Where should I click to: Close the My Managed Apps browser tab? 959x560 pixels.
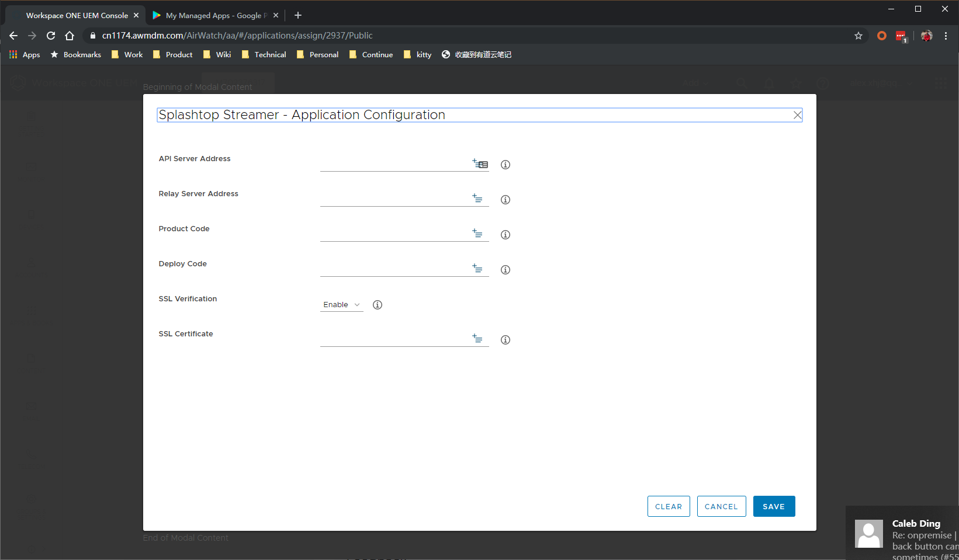[276, 15]
